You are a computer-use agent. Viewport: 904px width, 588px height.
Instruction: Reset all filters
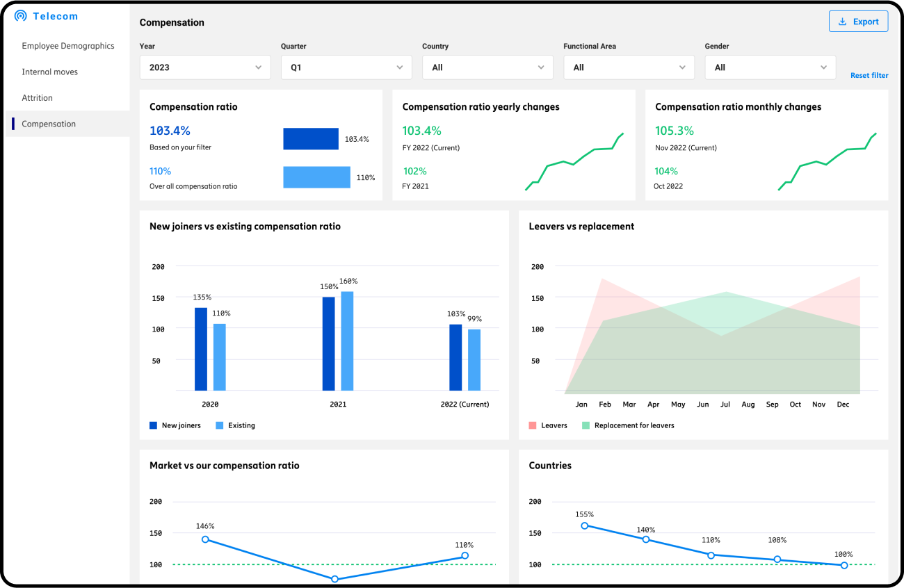(869, 75)
